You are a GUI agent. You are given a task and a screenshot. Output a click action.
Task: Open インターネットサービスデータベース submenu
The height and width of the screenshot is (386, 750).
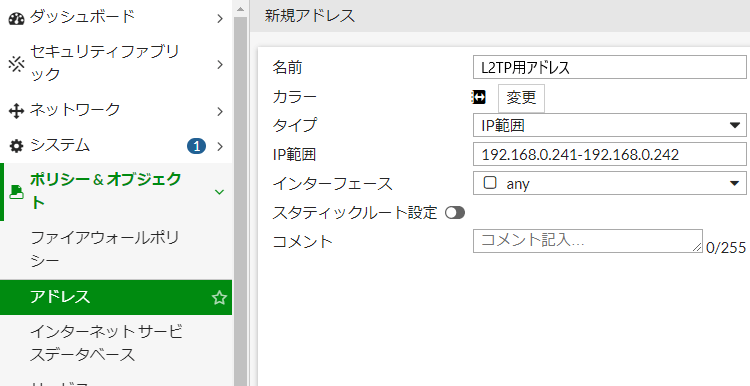116,343
